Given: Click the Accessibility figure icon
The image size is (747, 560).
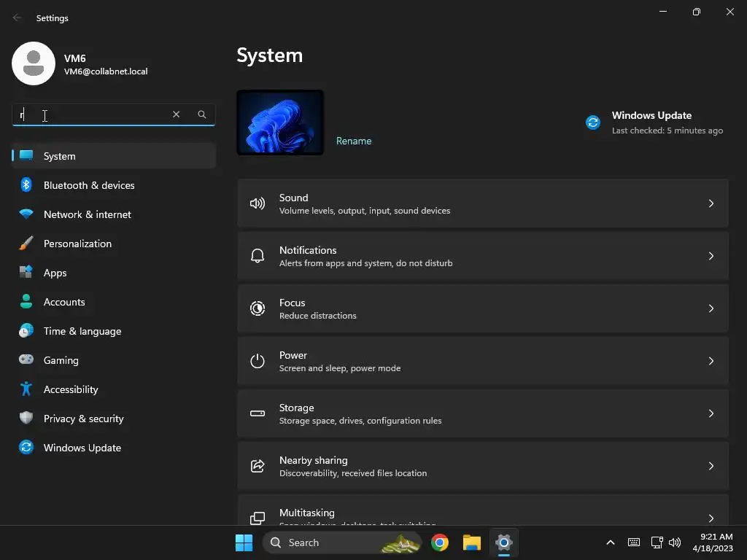Looking at the screenshot, I should click(x=26, y=389).
